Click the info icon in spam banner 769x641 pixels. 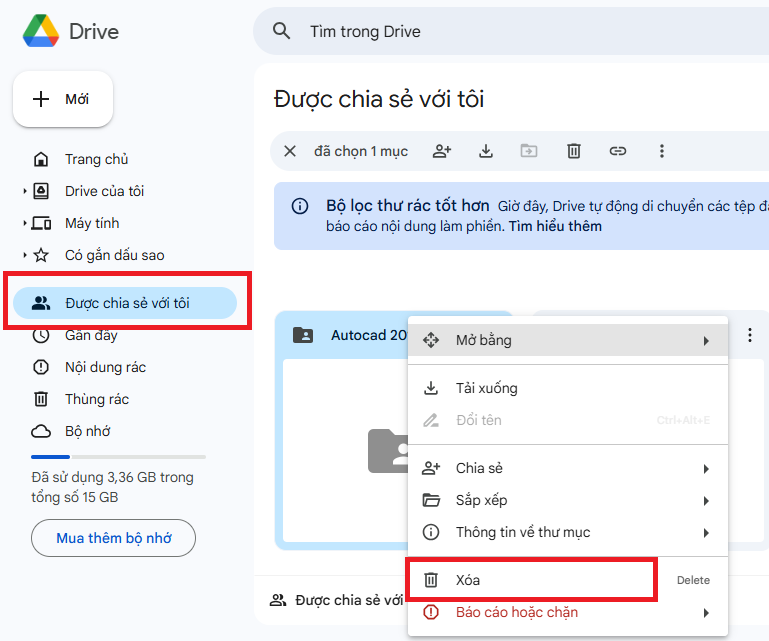300,206
